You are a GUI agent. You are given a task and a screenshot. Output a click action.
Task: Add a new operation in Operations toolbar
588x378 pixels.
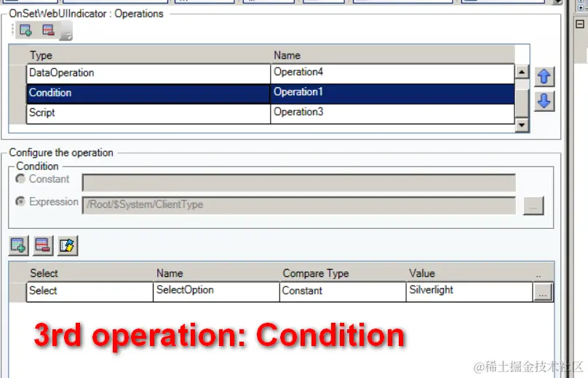point(25,30)
